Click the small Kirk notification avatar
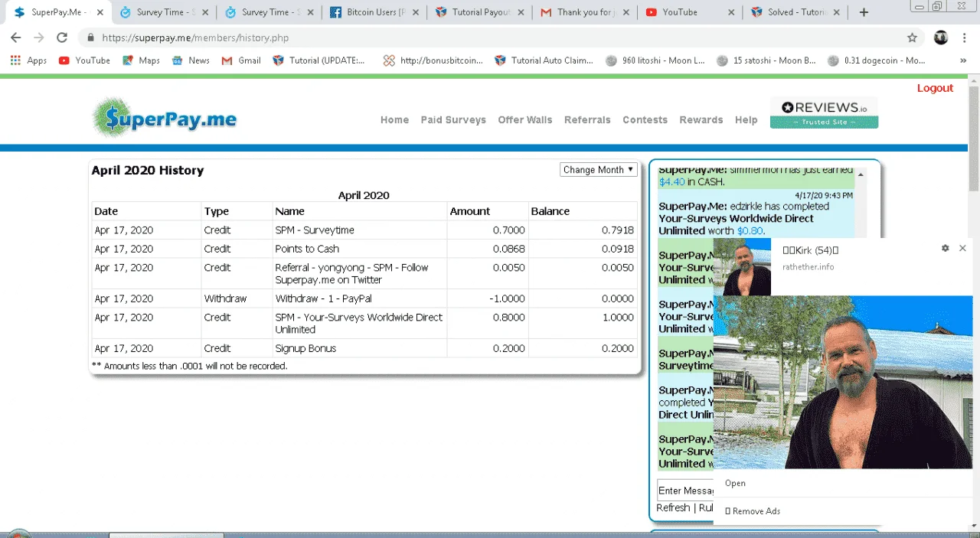980x538 pixels. pyautogui.click(x=742, y=266)
